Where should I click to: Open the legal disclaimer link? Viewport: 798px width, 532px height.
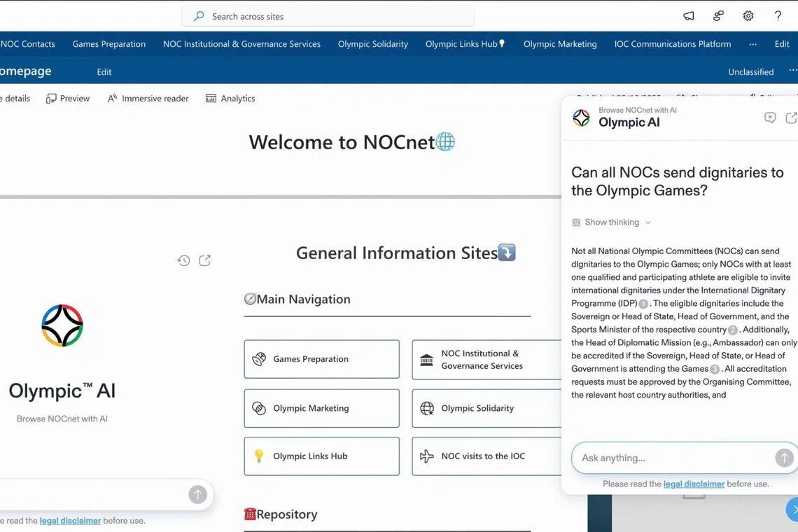(x=693, y=483)
